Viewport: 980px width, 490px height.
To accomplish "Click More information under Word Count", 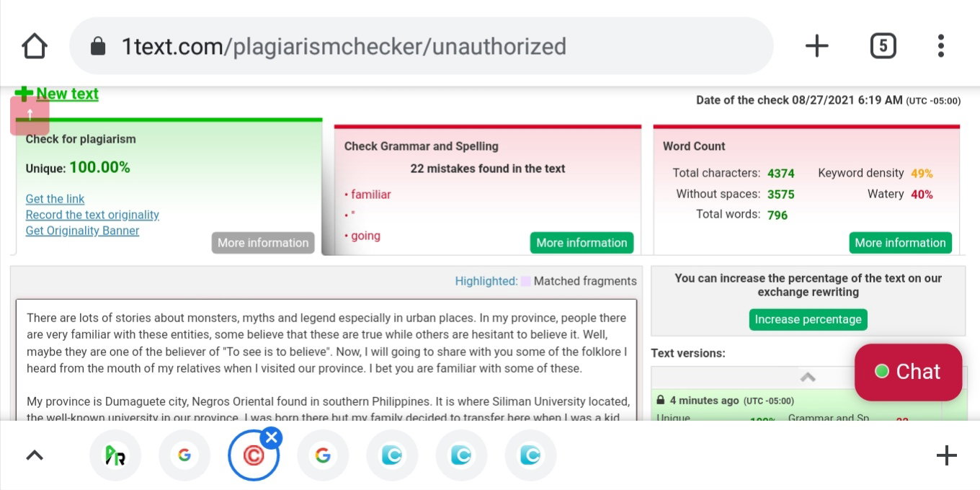I will 900,243.
